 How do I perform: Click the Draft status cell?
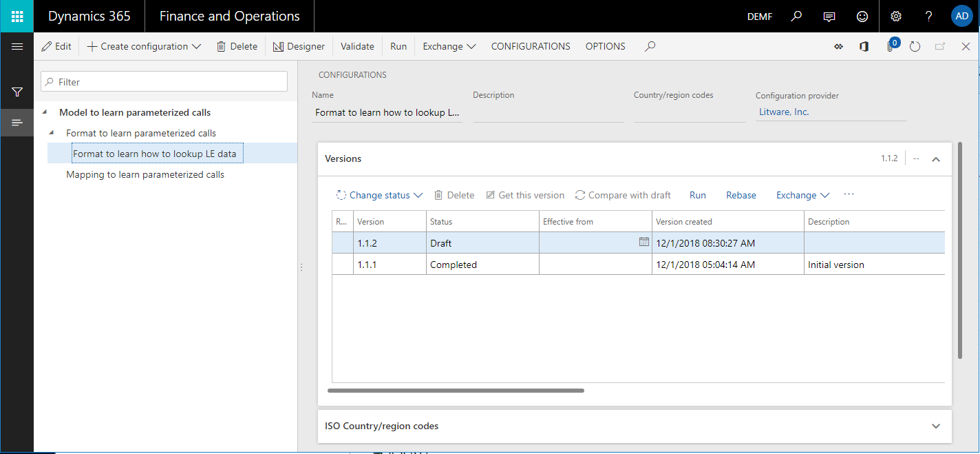point(482,243)
